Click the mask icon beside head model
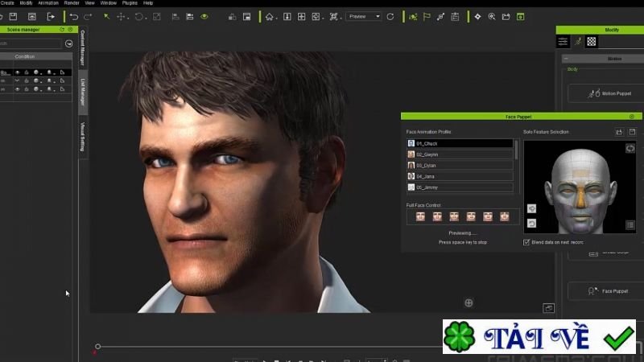Viewport: 644px width, 362px height. coord(531,209)
